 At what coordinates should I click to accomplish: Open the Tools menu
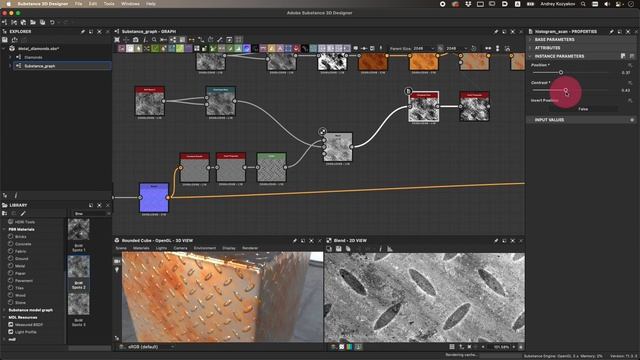(x=109, y=4)
